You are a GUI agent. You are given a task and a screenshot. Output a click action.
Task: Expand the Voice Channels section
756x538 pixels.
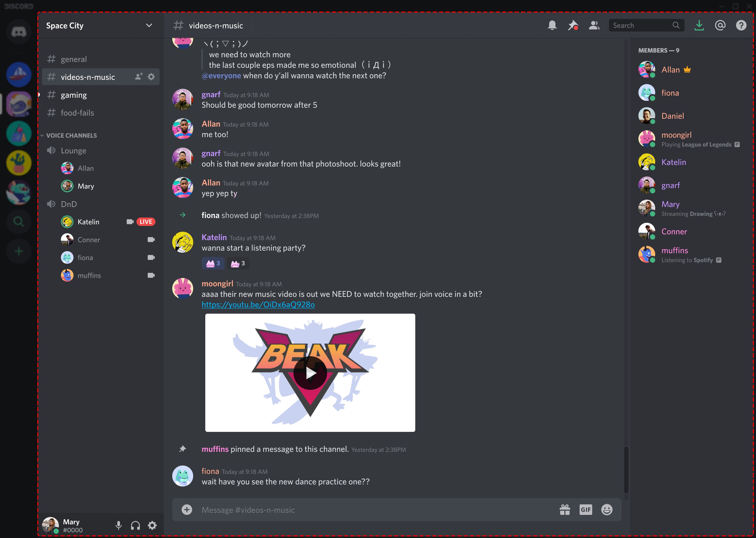click(x=71, y=135)
